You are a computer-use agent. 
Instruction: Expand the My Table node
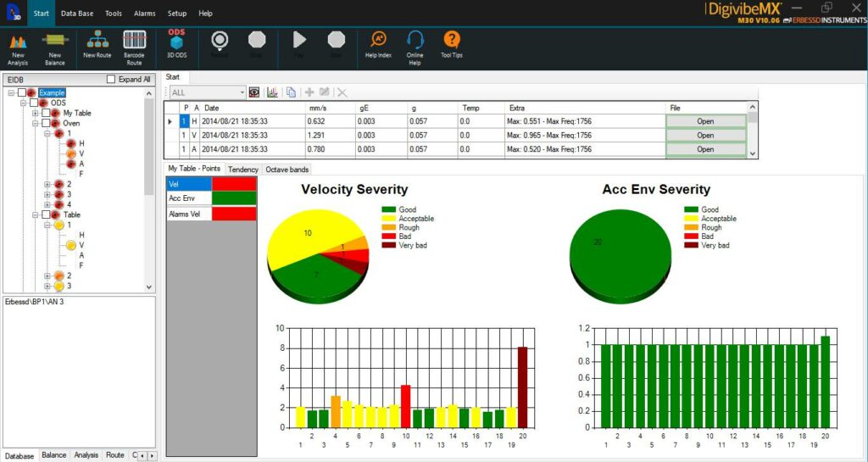tap(36, 113)
